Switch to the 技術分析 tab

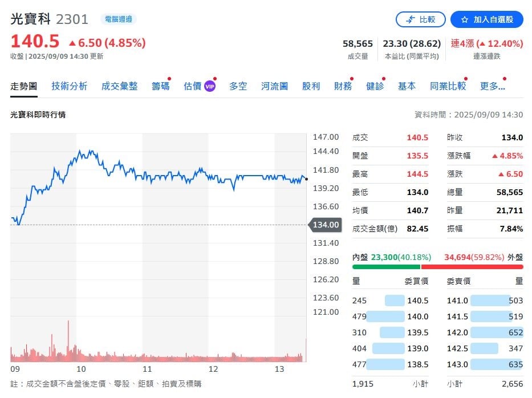click(69, 86)
